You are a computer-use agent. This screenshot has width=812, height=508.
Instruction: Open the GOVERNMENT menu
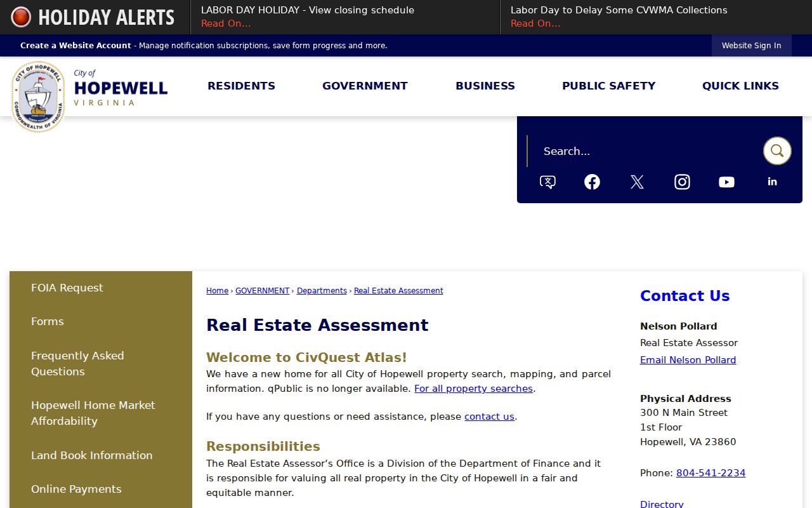365,86
